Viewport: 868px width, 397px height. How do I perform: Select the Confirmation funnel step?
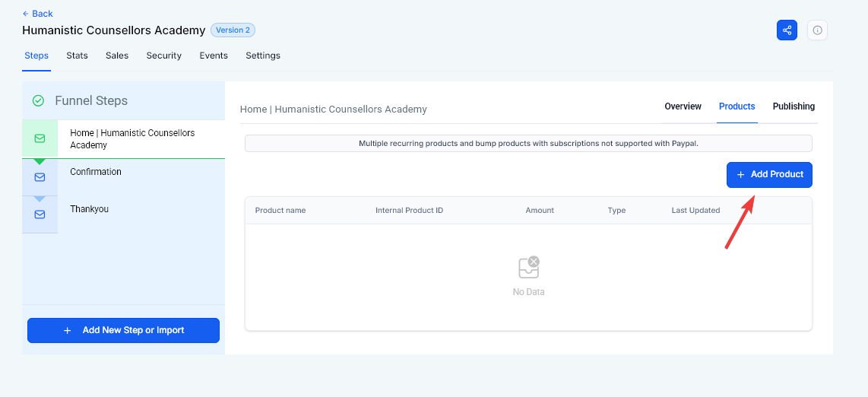(96, 172)
